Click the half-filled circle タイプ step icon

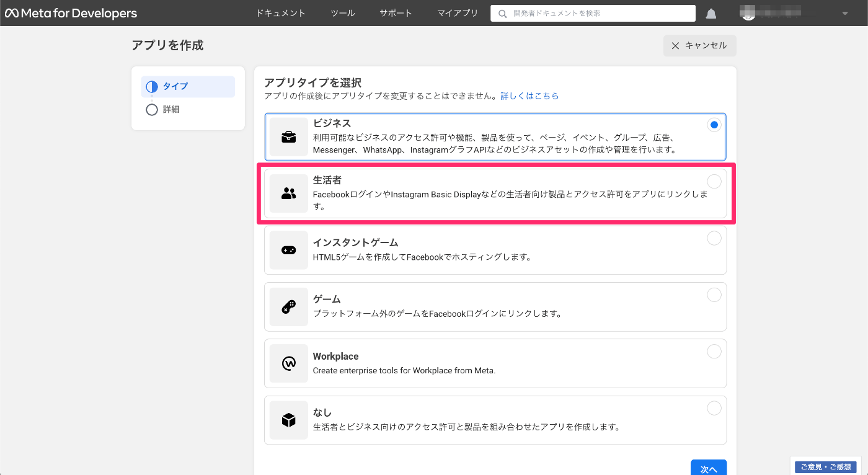tap(152, 87)
